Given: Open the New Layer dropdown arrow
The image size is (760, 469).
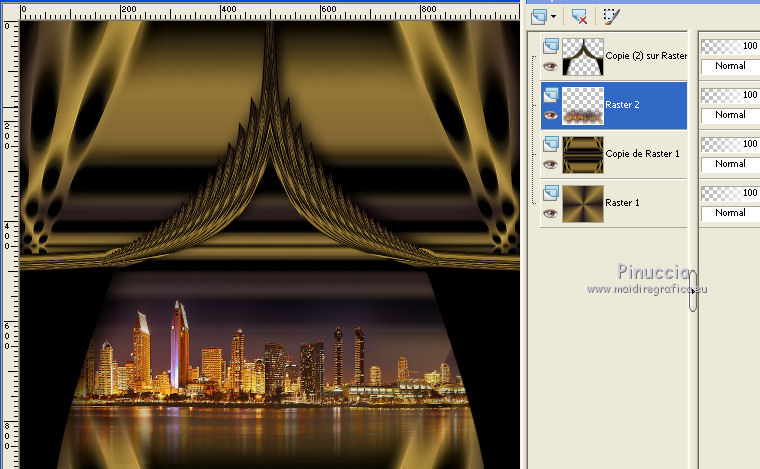Looking at the screenshot, I should coord(554,16).
